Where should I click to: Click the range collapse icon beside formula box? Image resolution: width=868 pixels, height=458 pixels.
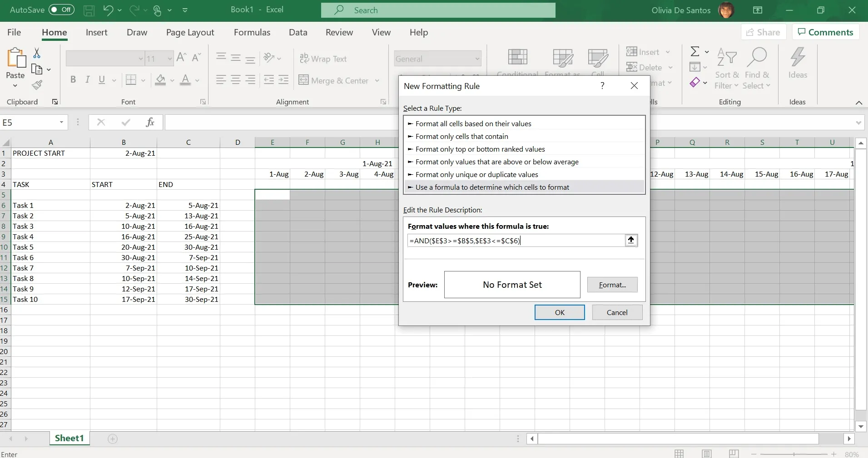point(631,240)
